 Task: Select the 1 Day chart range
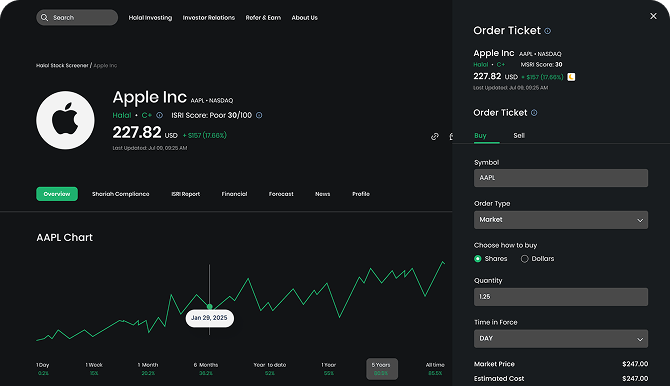pos(43,368)
